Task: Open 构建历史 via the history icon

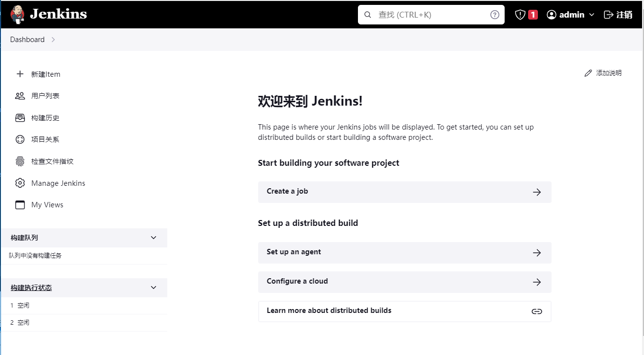Action: (20, 117)
